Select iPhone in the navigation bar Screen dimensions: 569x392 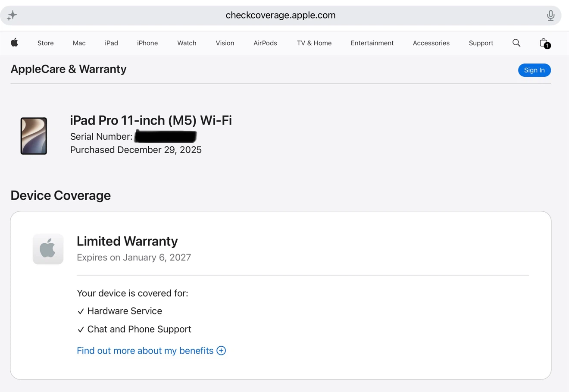click(147, 43)
